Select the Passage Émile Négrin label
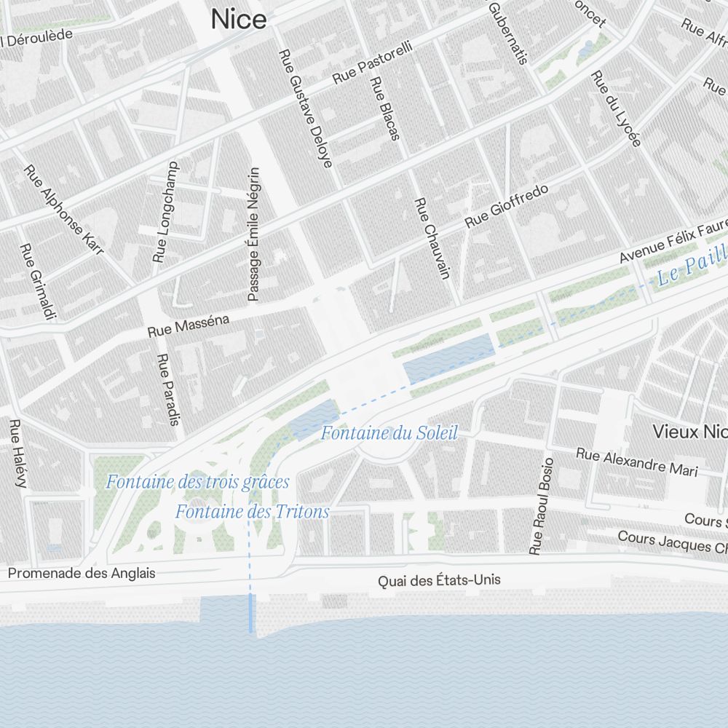Image resolution: width=728 pixels, height=728 pixels. click(x=253, y=234)
